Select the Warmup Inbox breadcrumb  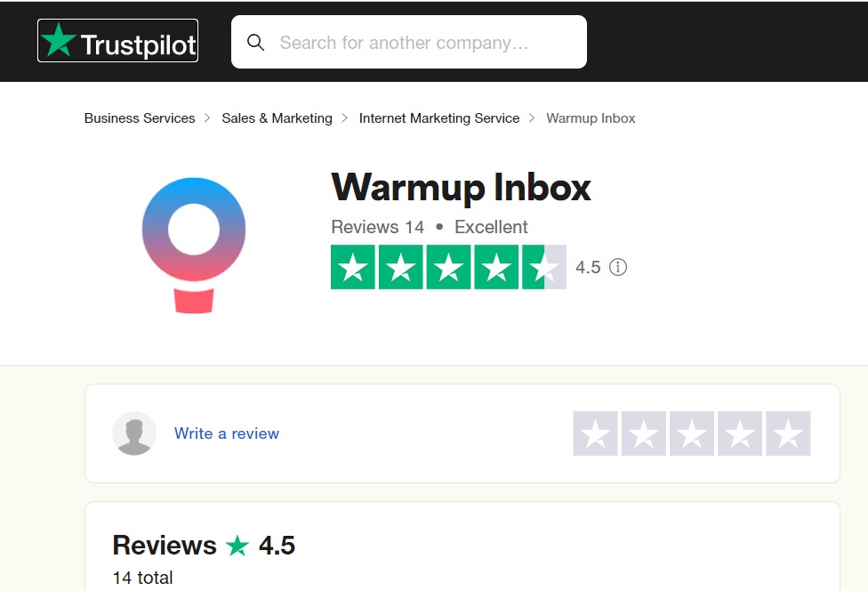[591, 118]
